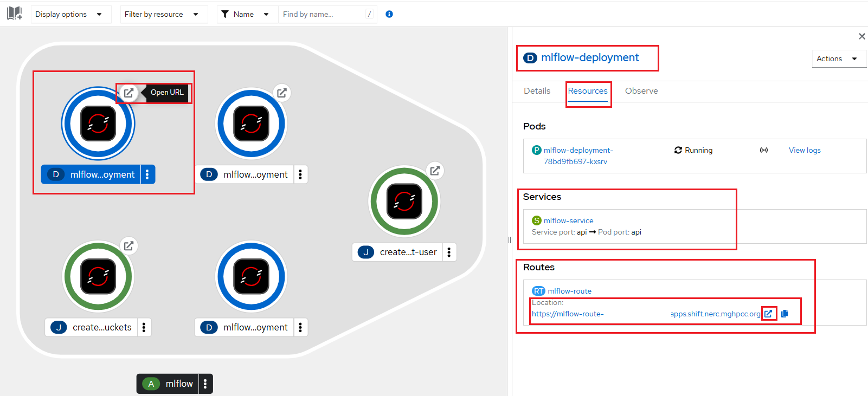This screenshot has height=396, width=868.
Task: Open the Name filter type dropdown
Action: pyautogui.click(x=247, y=14)
